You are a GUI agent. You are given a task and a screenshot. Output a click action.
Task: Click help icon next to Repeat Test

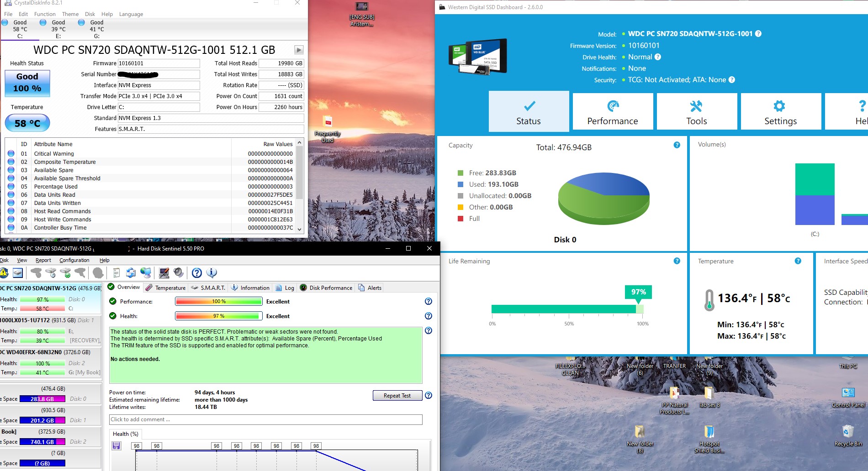click(429, 395)
